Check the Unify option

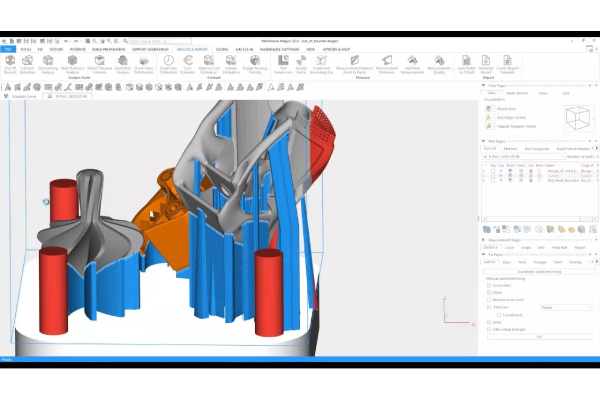(x=487, y=322)
